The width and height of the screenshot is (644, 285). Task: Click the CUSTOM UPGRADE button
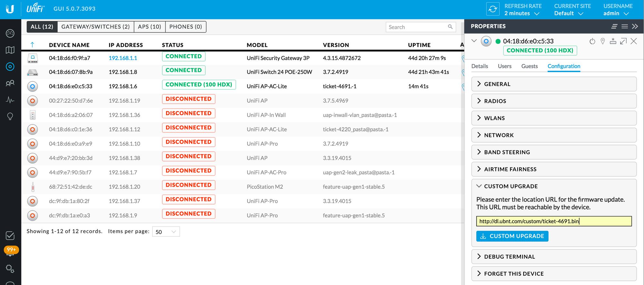pyautogui.click(x=512, y=236)
